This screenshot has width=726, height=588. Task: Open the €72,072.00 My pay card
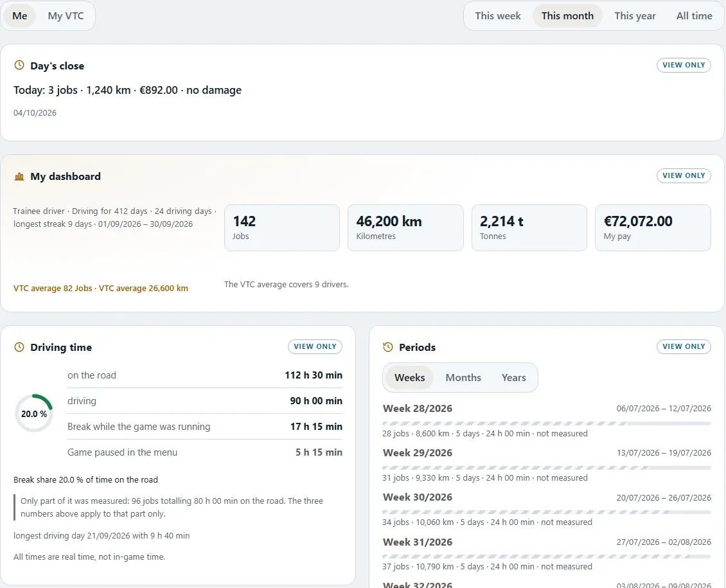click(653, 227)
